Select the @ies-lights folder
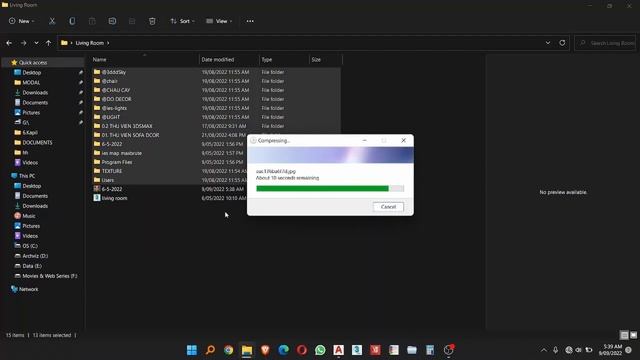 (114, 108)
